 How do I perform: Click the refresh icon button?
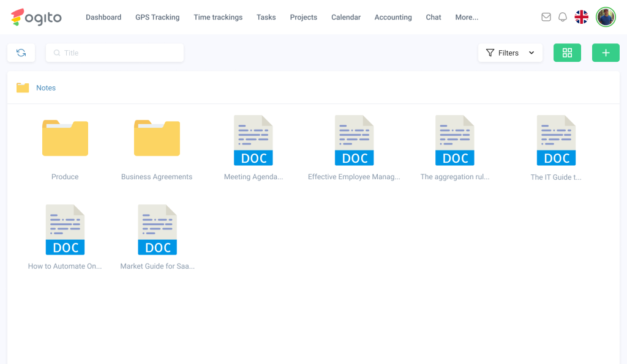click(21, 53)
